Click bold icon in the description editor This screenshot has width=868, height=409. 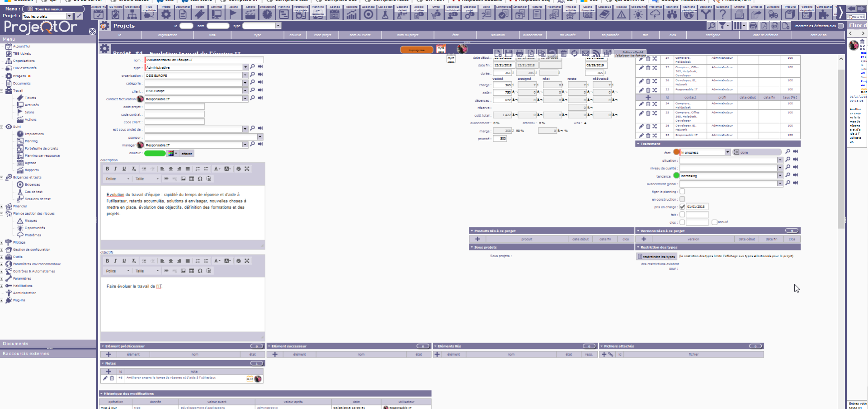coord(108,169)
